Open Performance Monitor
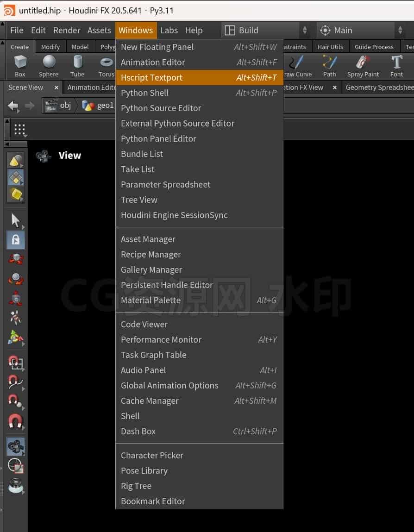 200,339
